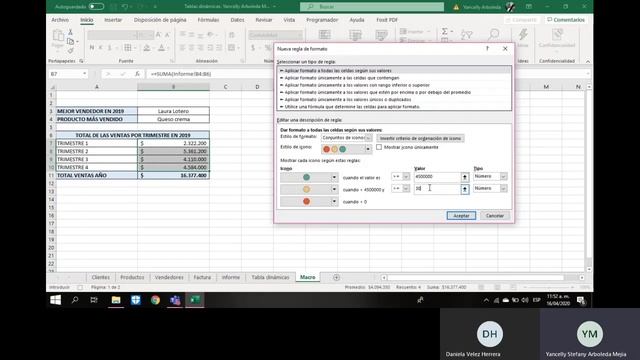Select the fill color bucket icon
640x360 pixels.
click(147, 48)
